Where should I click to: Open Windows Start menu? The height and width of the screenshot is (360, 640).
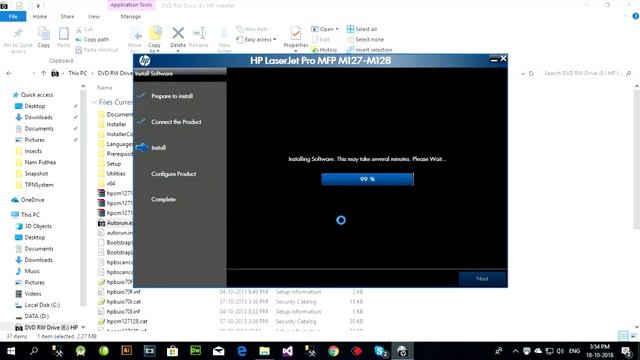pos(11,351)
